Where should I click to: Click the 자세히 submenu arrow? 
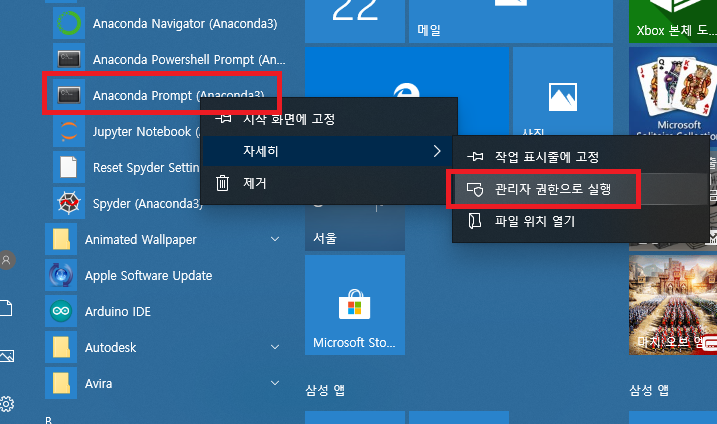437,151
